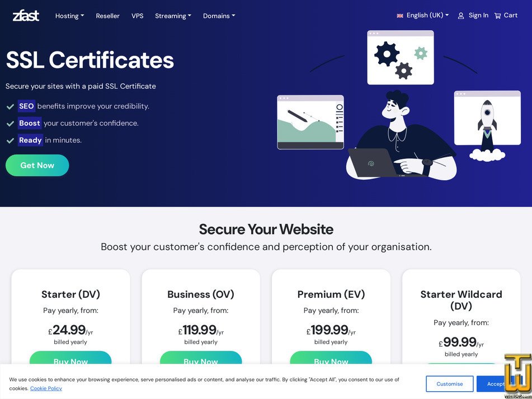Click the shopping cart icon
This screenshot has width=532, height=399.
coord(497,16)
